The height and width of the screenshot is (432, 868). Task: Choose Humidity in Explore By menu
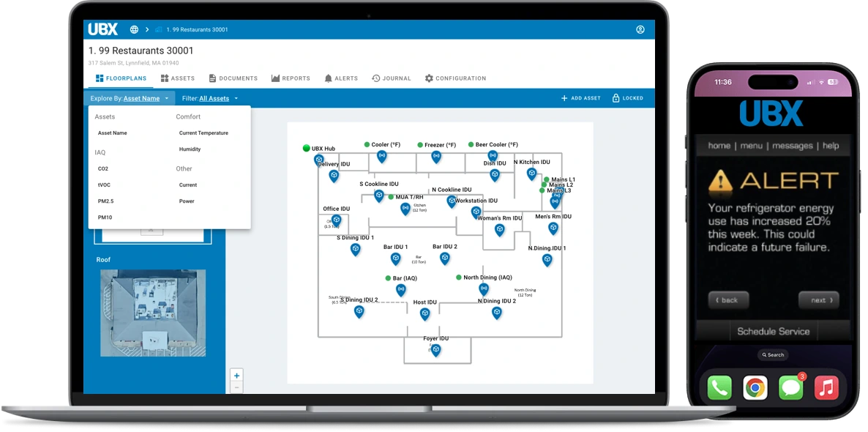coord(190,149)
